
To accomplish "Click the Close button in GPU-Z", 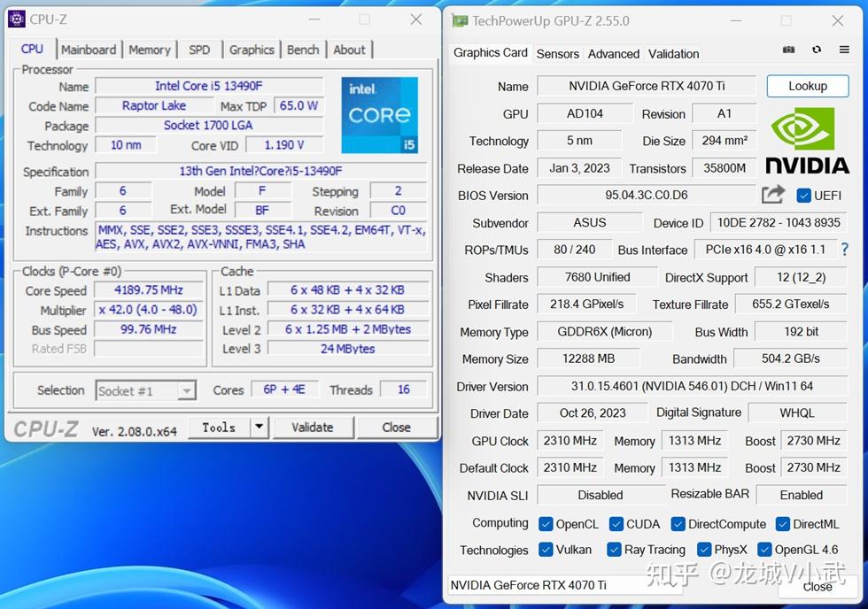I will pos(818,587).
